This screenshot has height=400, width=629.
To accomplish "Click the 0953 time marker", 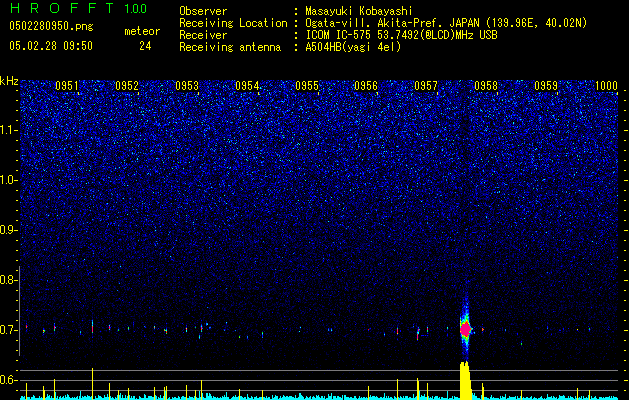I will pos(187,86).
